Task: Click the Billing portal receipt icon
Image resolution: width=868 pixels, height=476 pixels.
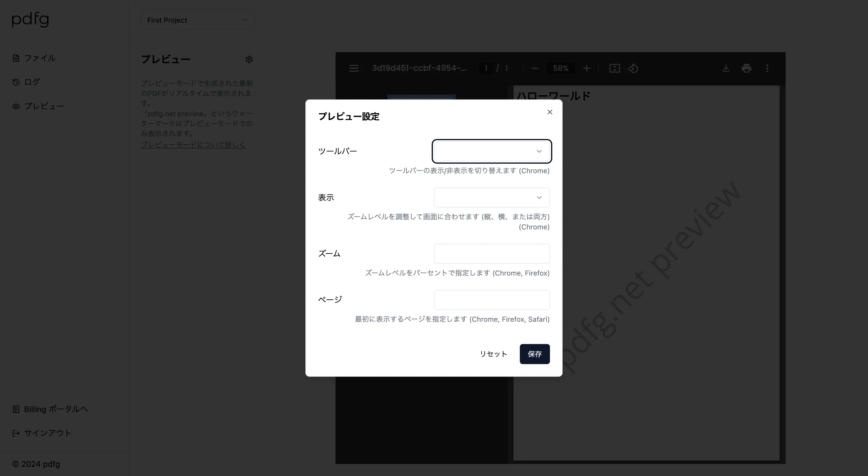Action: click(16, 409)
